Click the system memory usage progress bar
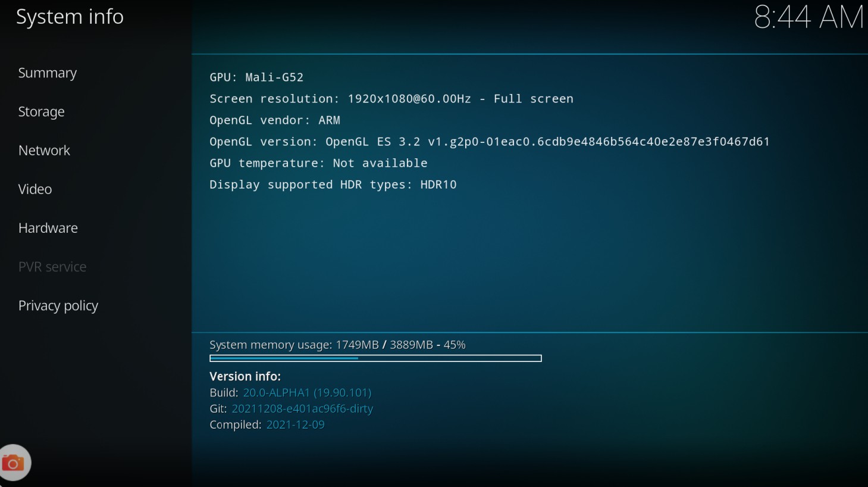868x487 pixels. pos(375,358)
